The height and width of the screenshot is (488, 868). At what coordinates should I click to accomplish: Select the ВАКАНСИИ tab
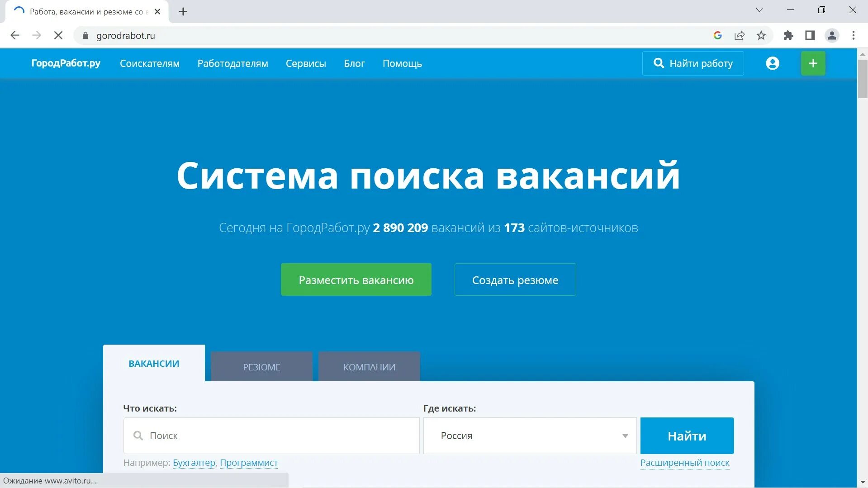point(154,363)
